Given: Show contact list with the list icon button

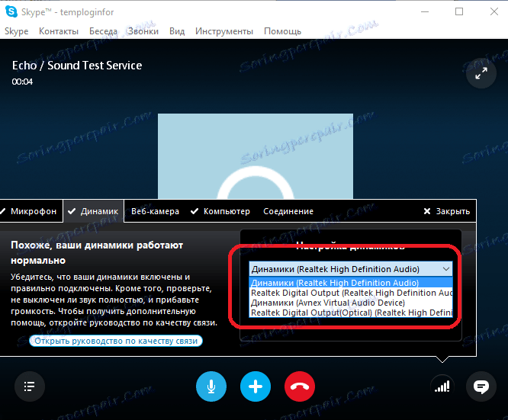Looking at the screenshot, I should click(30, 386).
